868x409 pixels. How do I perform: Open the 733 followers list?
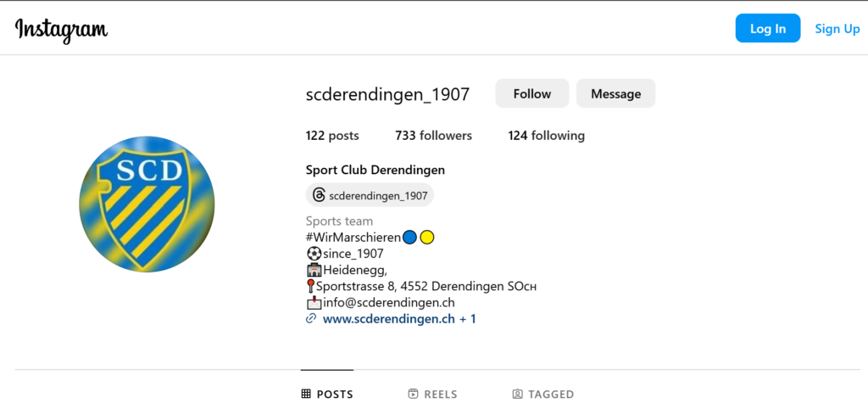coord(433,136)
